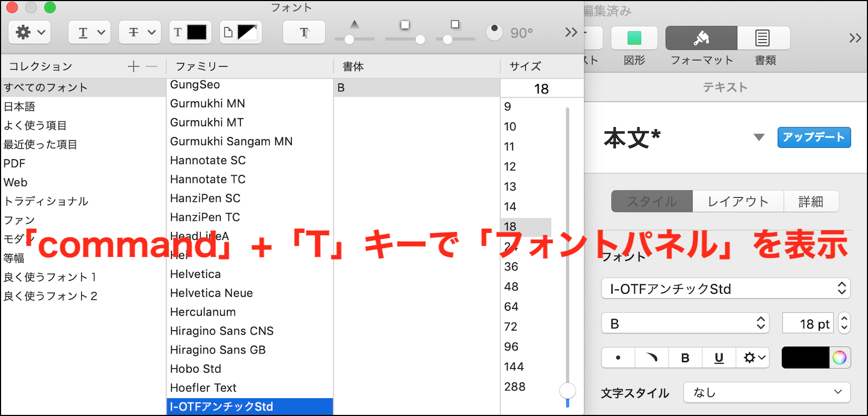The image size is (868, 416).
Task: Switch to the レイアウト tab
Action: pos(738,201)
